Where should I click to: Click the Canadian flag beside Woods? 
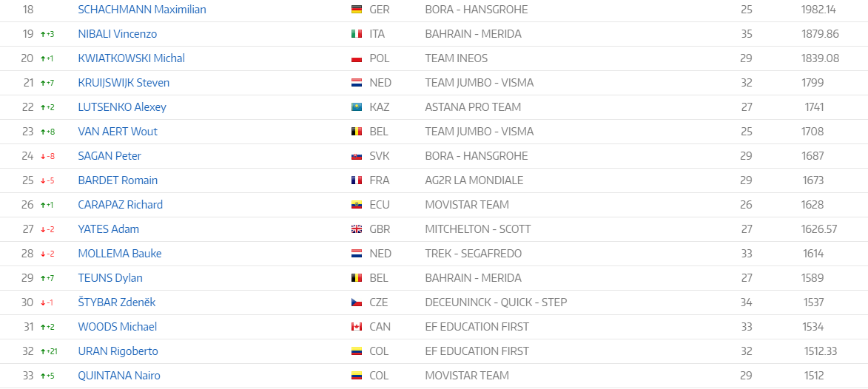(x=357, y=326)
